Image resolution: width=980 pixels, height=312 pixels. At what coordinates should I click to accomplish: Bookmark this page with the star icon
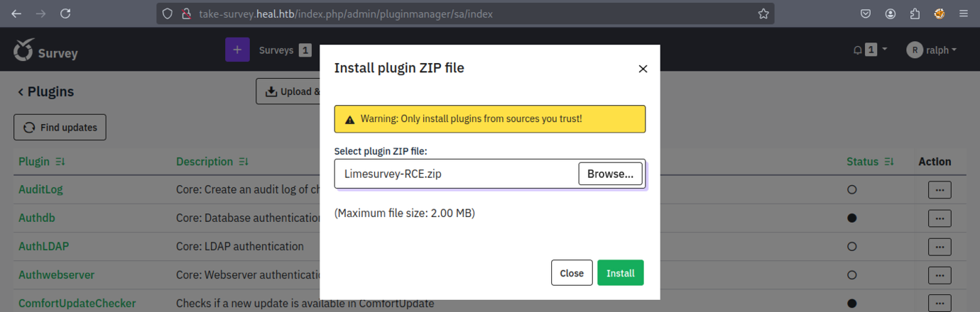[x=763, y=13]
